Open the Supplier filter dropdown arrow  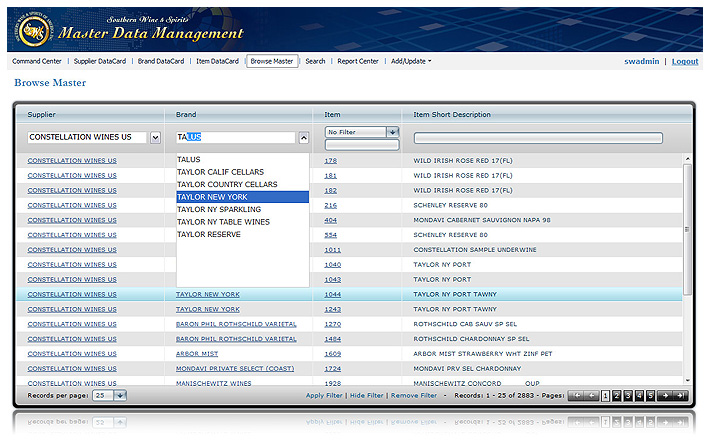(x=155, y=137)
